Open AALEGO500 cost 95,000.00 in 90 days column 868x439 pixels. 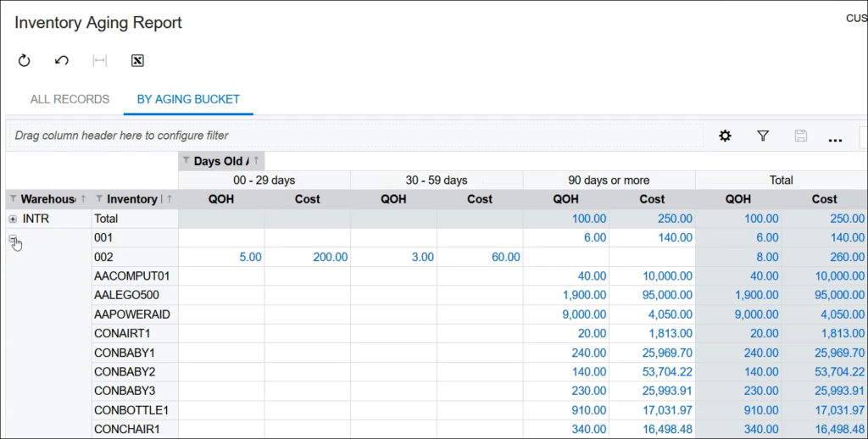pos(667,295)
